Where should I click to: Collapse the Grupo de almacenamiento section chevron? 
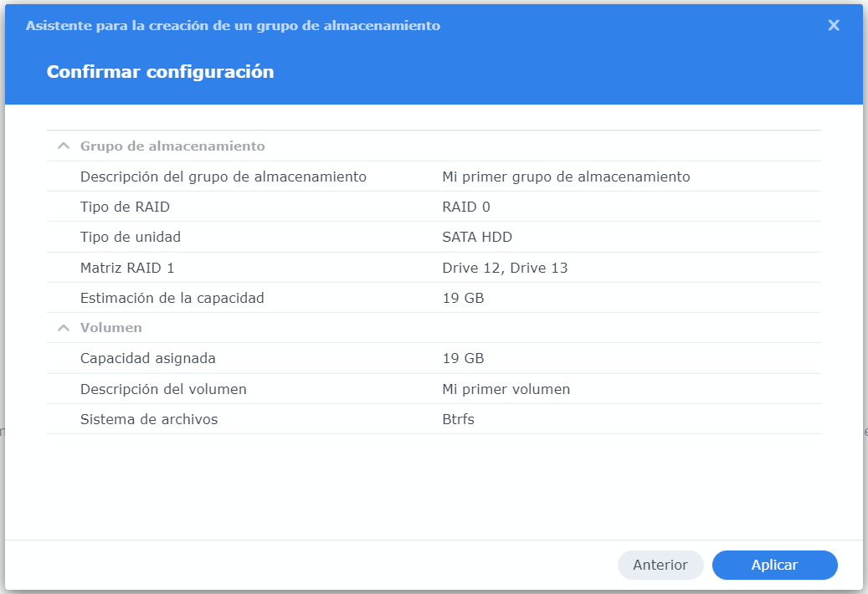pyautogui.click(x=63, y=146)
